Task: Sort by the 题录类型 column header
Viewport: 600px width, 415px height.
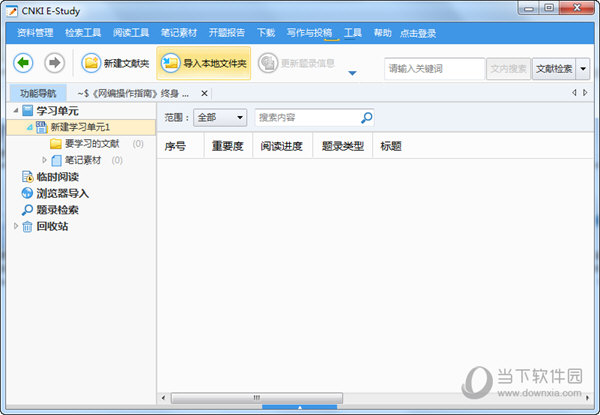Action: (x=342, y=146)
